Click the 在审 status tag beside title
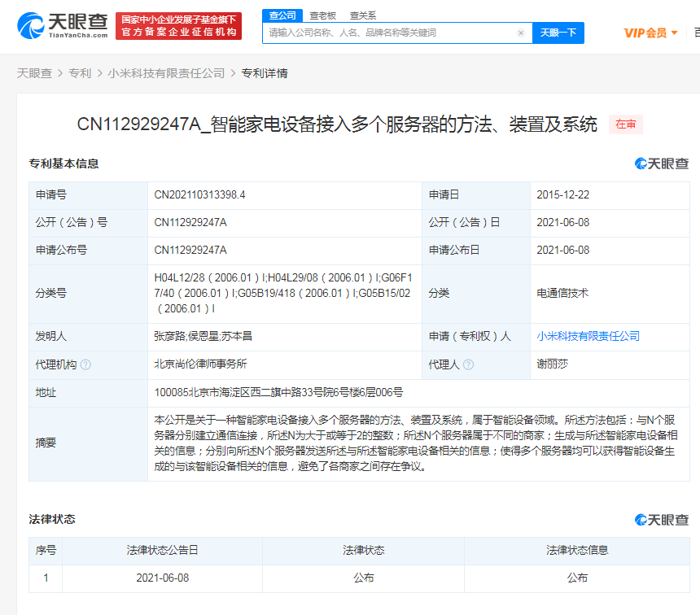Screen dimensions: 700x615 (625, 124)
